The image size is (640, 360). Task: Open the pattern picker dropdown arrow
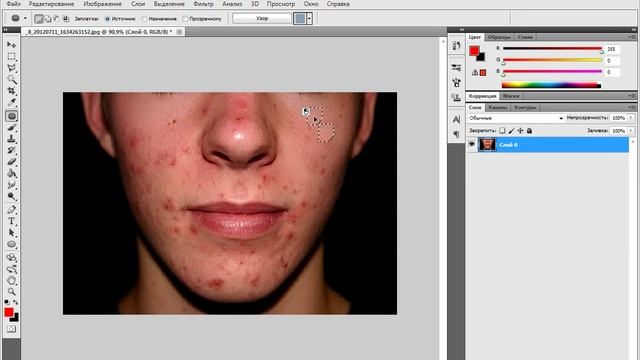pos(309,18)
